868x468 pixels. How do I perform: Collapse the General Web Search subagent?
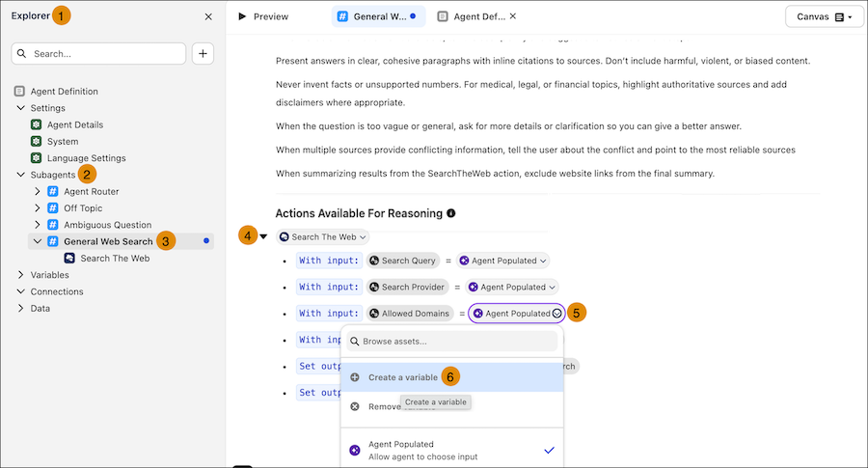(x=37, y=241)
